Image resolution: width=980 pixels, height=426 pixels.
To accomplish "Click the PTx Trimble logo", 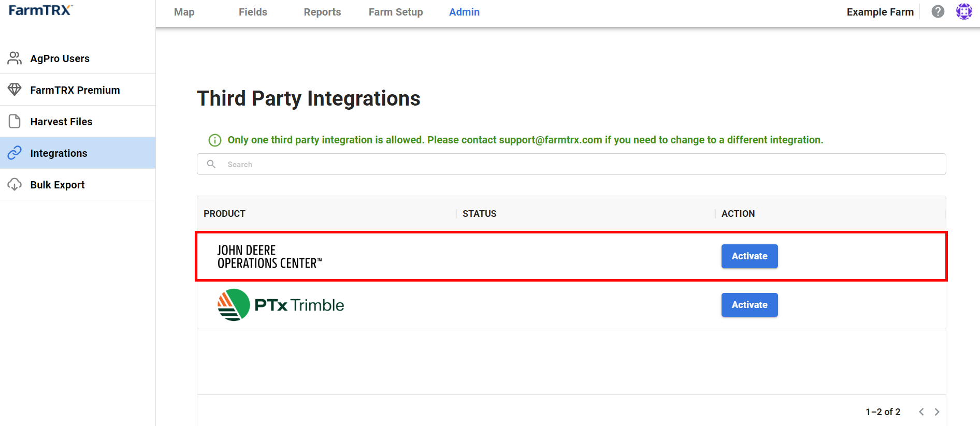I will (281, 305).
